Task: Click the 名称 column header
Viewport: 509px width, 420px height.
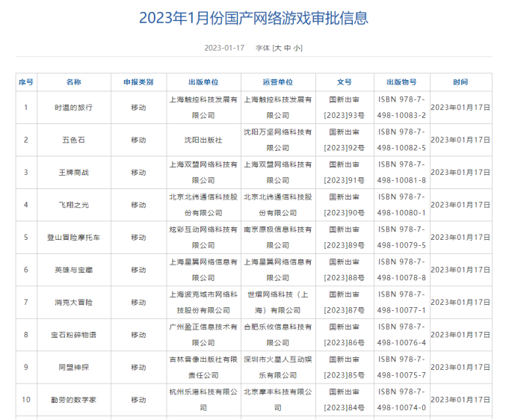Action: click(x=74, y=82)
